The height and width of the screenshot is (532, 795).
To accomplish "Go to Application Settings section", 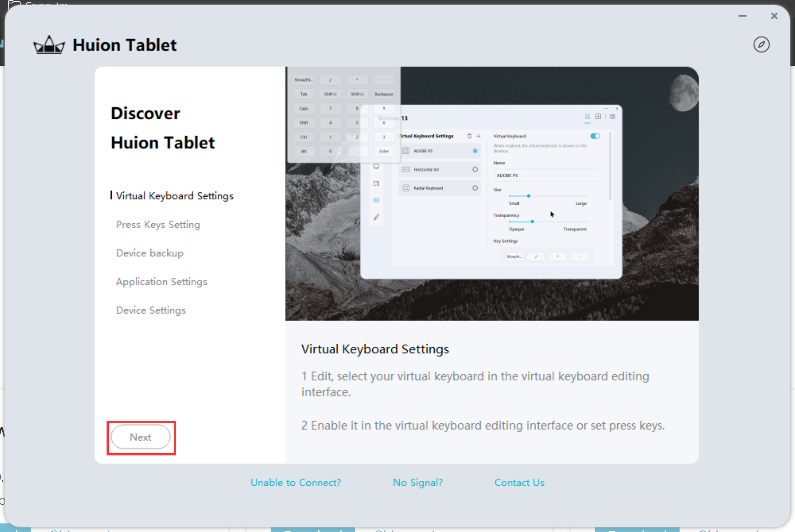I will [x=162, y=282].
